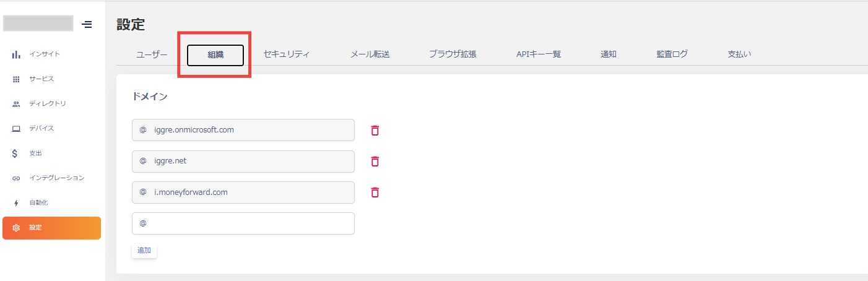Click the Automation lightning bolt icon

click(x=16, y=203)
